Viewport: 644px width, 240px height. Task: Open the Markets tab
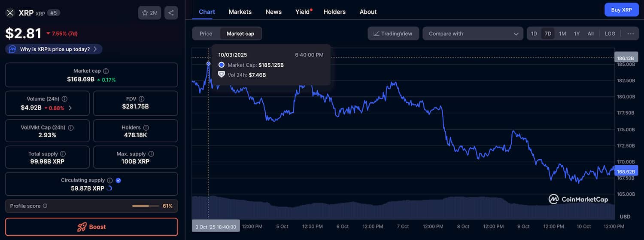point(240,12)
